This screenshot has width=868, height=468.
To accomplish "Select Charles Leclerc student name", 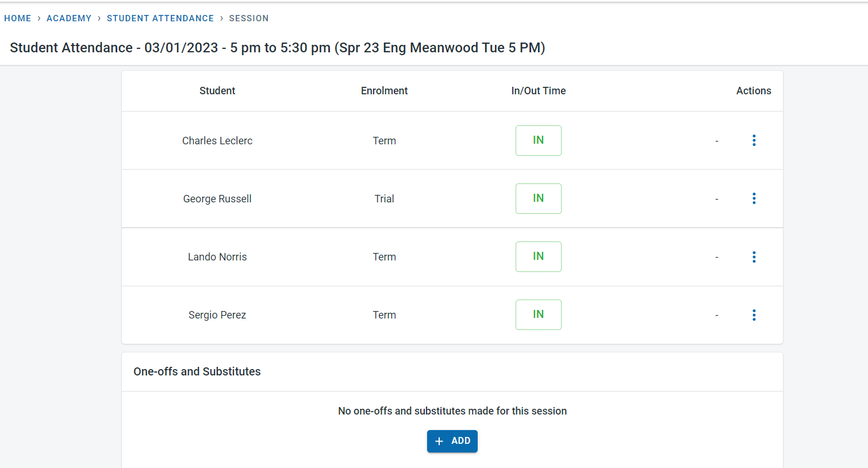I will click(217, 141).
